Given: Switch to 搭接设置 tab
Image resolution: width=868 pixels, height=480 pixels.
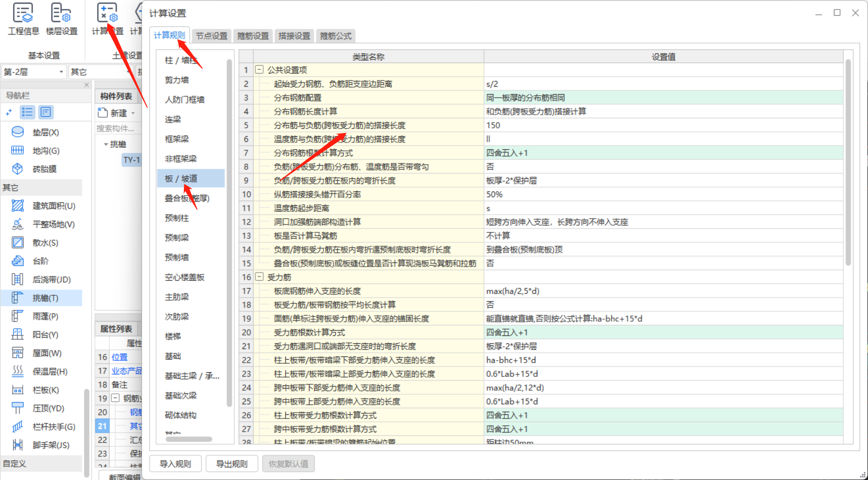Looking at the screenshot, I should coord(294,36).
